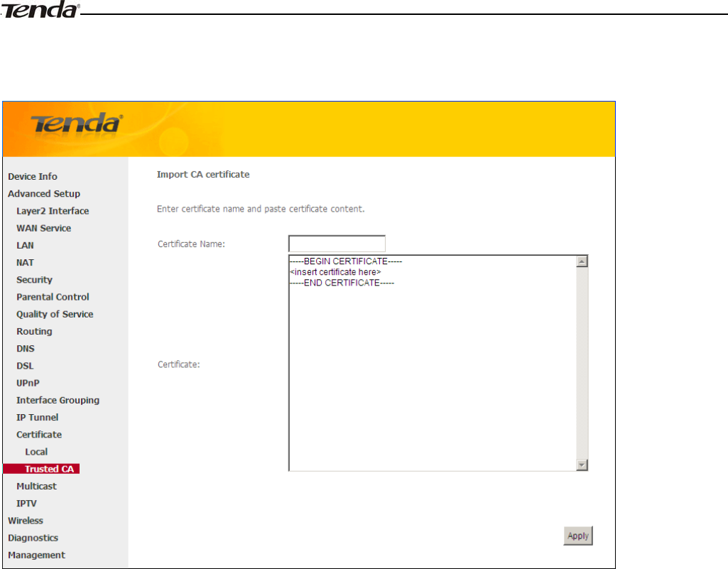Open NAT settings
Screen dimensions: 728x569
pos(25,262)
